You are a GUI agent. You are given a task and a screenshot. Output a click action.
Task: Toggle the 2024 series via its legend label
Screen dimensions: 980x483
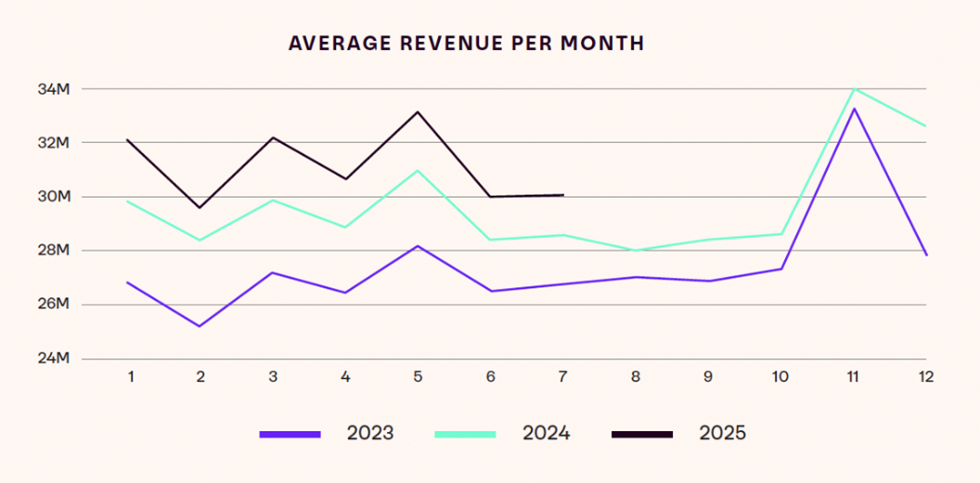(x=546, y=434)
